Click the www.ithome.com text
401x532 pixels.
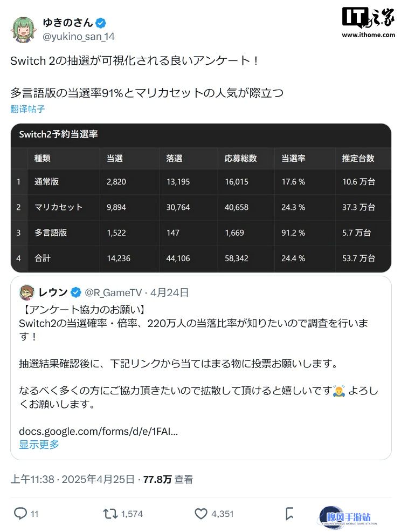pos(369,35)
